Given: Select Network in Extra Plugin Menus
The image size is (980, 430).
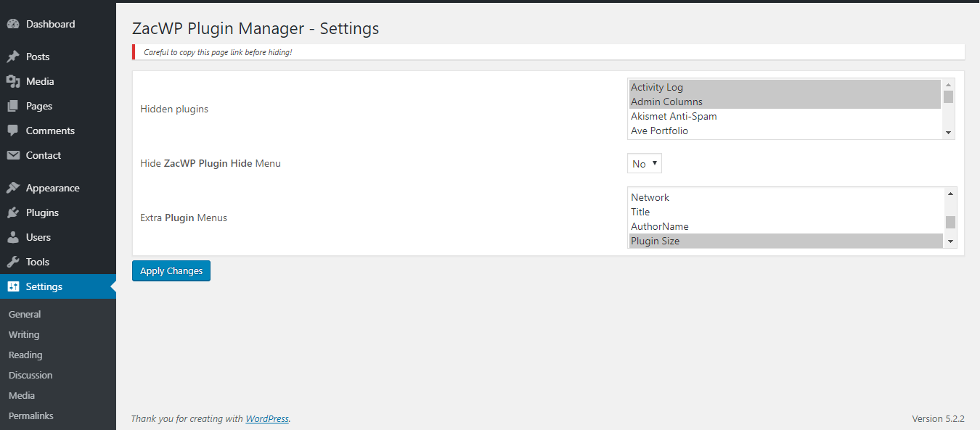Looking at the screenshot, I should [785, 197].
